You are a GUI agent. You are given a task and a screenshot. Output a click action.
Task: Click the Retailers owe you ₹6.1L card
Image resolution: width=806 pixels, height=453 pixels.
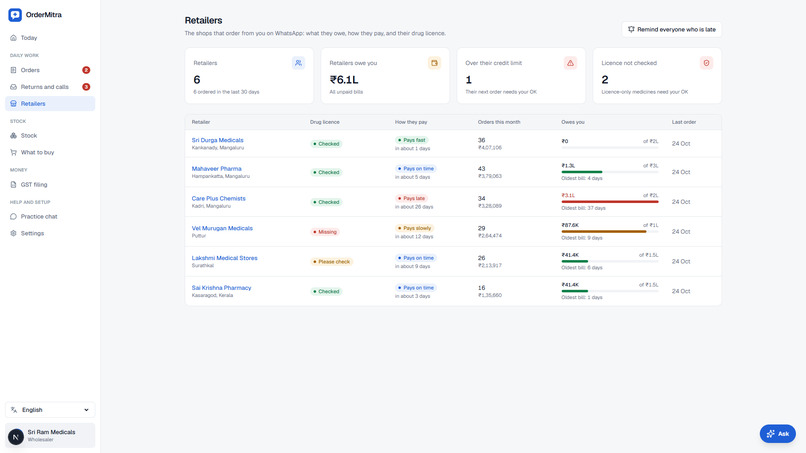click(x=385, y=76)
